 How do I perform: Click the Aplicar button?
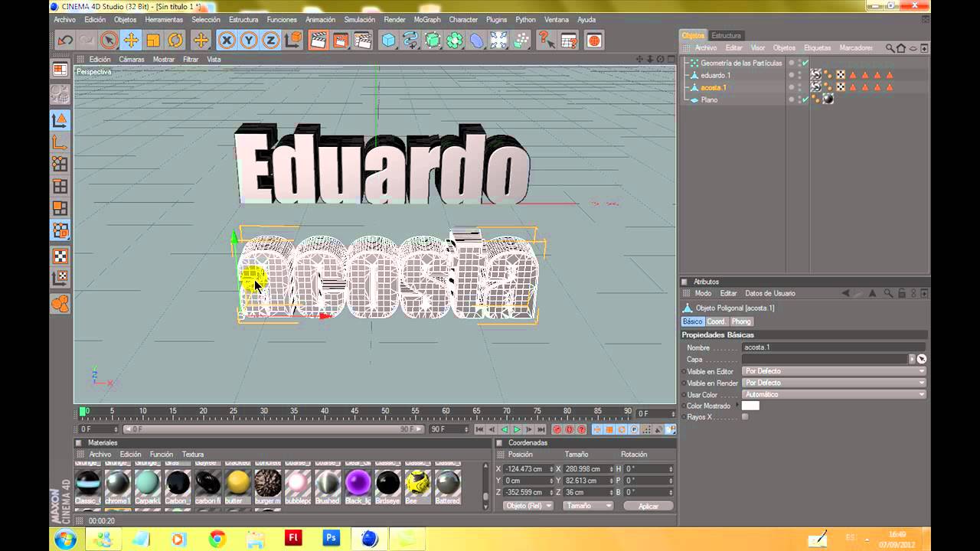648,506
